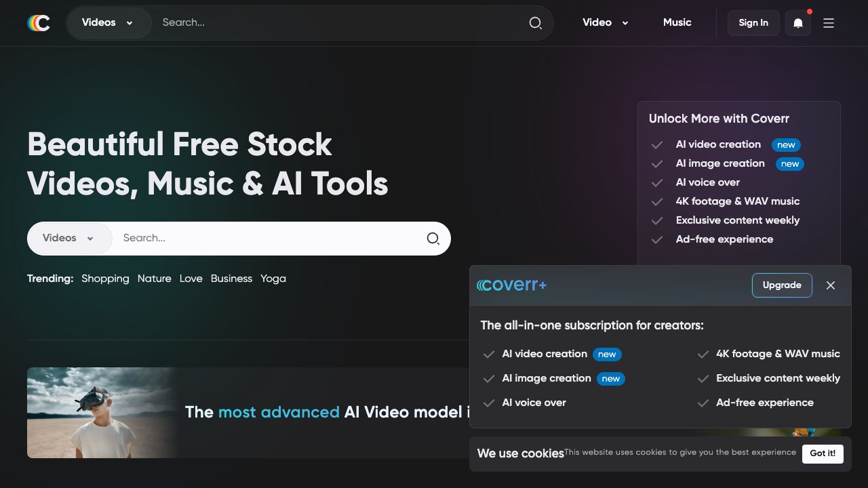Open the hamburger menu
This screenshot has height=488, width=868.
pyautogui.click(x=829, y=23)
